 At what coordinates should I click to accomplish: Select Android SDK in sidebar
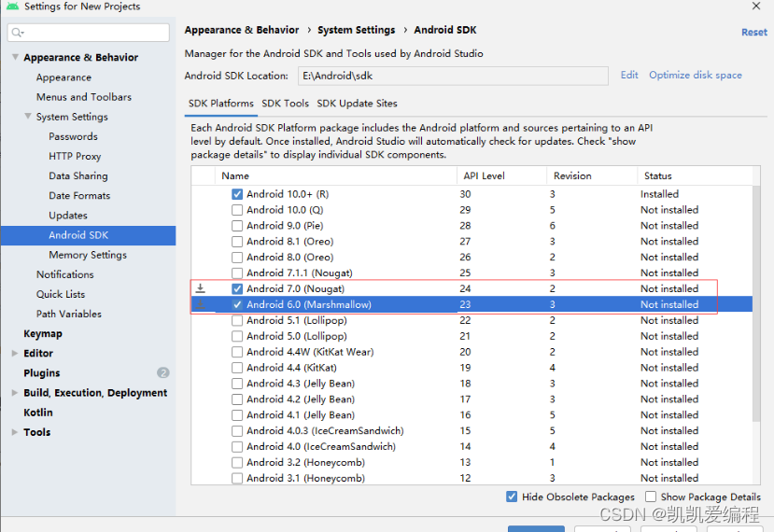click(88, 235)
